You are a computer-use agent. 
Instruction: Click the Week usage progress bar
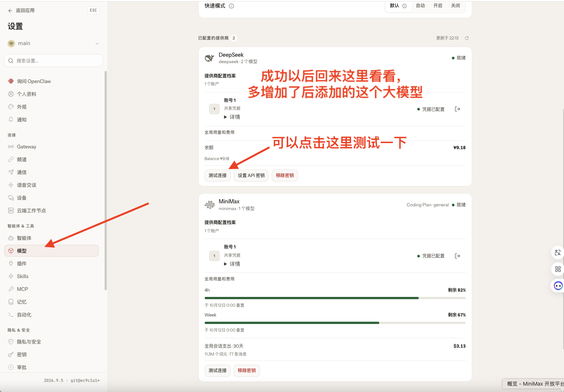tap(335, 323)
